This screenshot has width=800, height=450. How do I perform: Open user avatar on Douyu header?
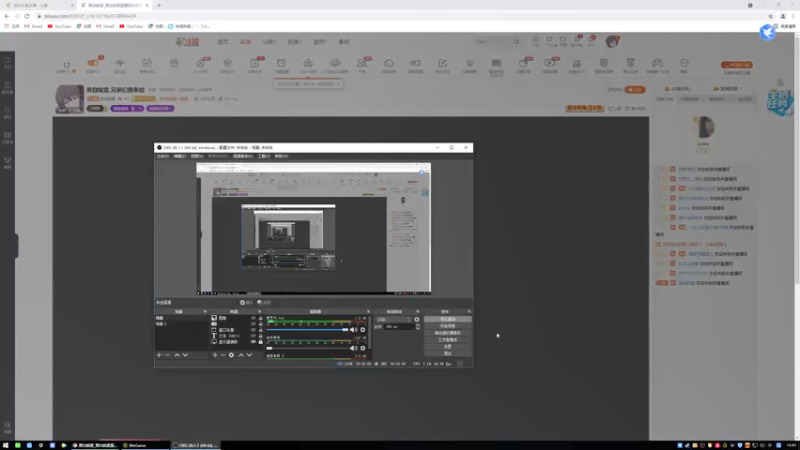click(612, 42)
